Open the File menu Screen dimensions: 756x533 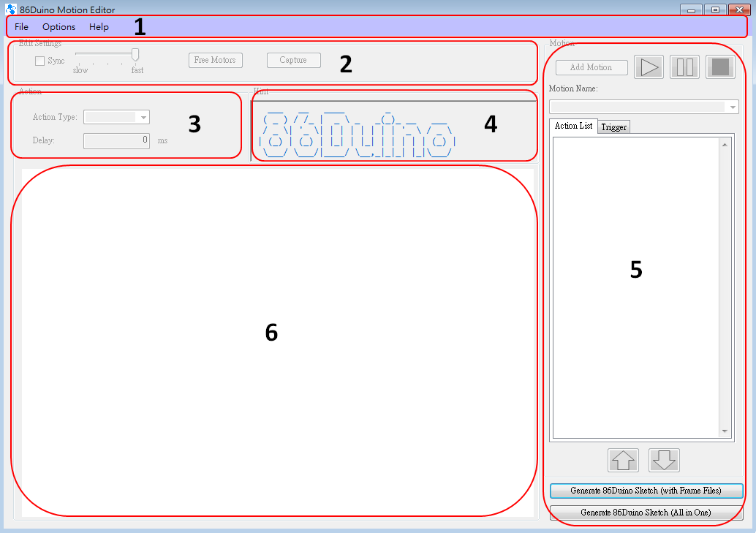tap(21, 27)
